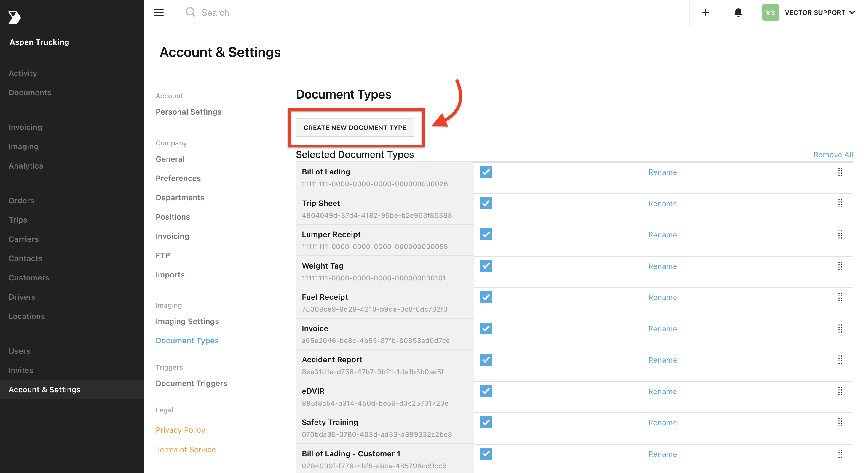
Task: Open the Privacy Policy link
Action: pos(180,430)
